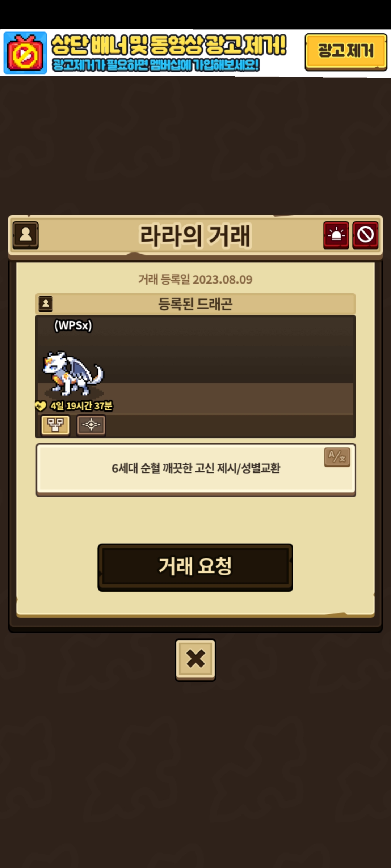
Task: Tap the 라라의 거래 title text
Action: coord(195,236)
